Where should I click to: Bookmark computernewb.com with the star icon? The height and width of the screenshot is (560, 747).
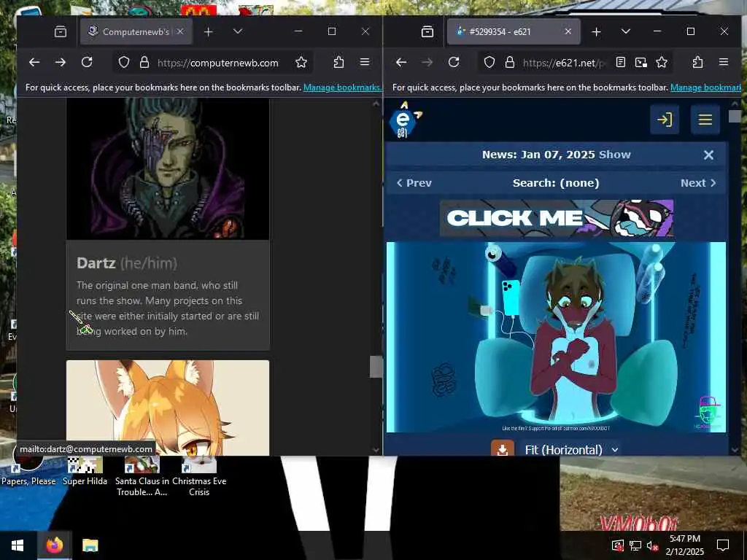301,63
